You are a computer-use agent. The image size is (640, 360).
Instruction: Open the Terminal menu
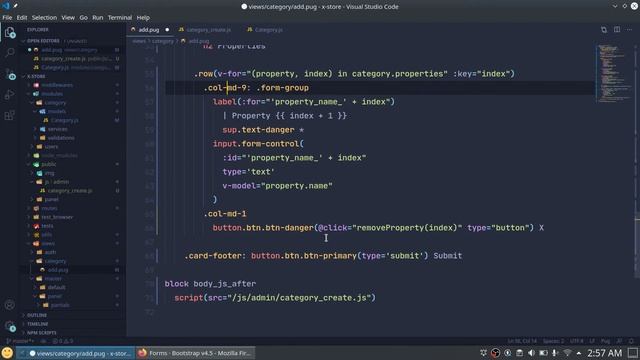click(x=120, y=18)
